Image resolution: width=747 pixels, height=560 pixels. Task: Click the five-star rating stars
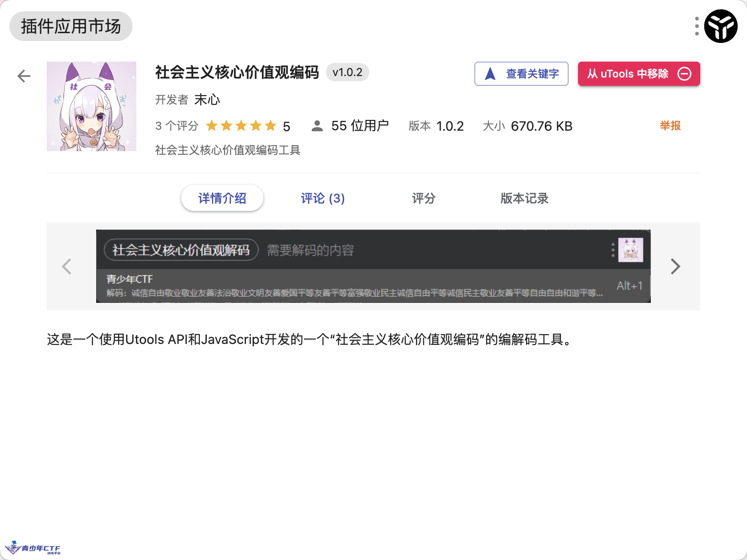click(x=241, y=126)
